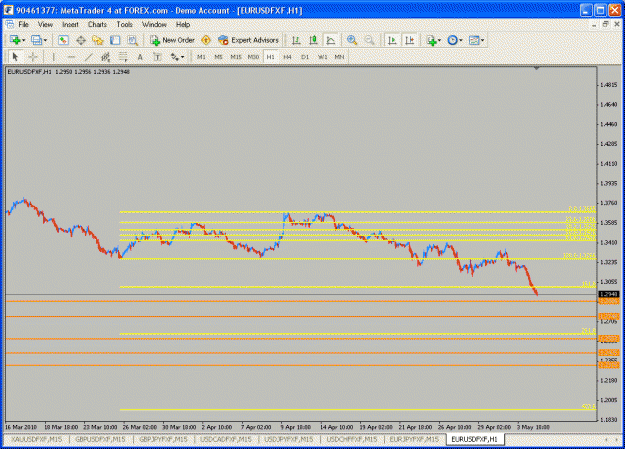The height and width of the screenshot is (449, 625).
Task: Open the Templates dropdown arrow
Action: point(482,40)
